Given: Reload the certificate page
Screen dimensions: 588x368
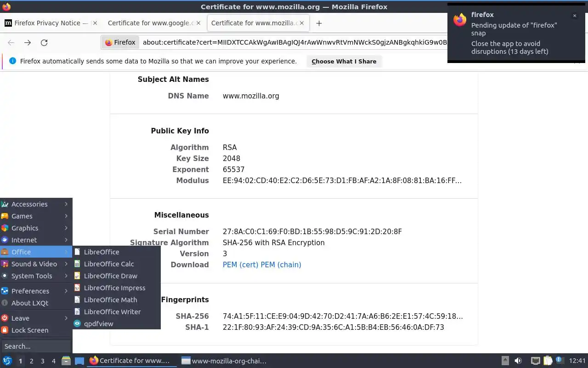Looking at the screenshot, I should point(44,43).
